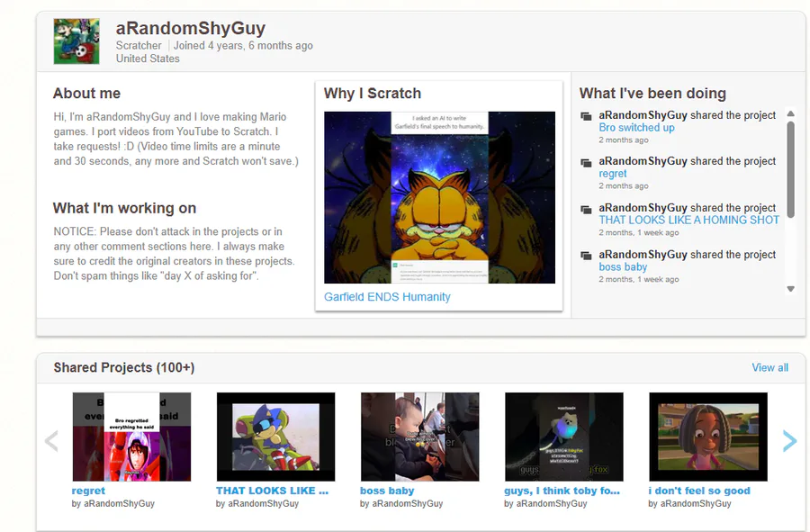Click project icon beside 'regret' activity entry
Screen dimensions: 810x532
(x=586, y=163)
